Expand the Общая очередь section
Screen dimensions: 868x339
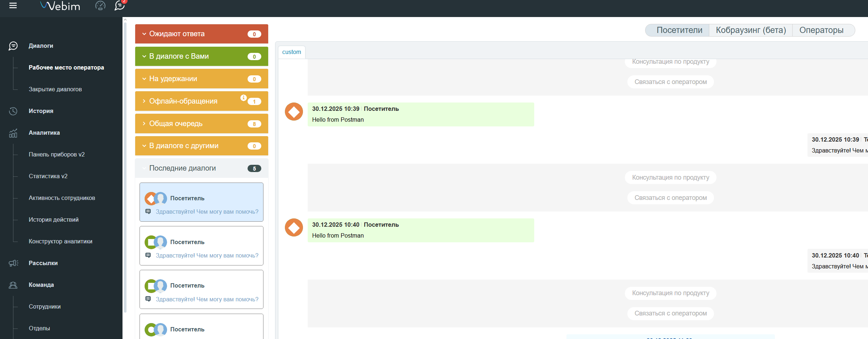click(144, 124)
